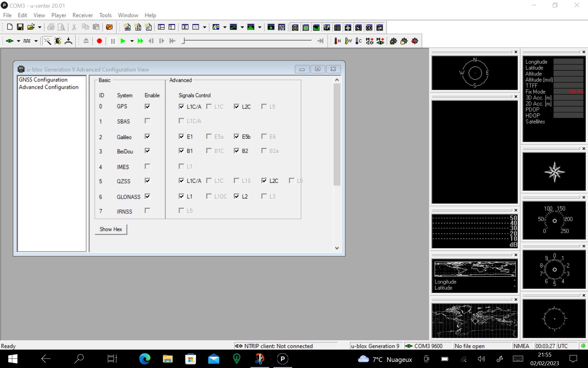Click the player position slider handle
Viewport: 588px width, 368px height.
[183, 41]
